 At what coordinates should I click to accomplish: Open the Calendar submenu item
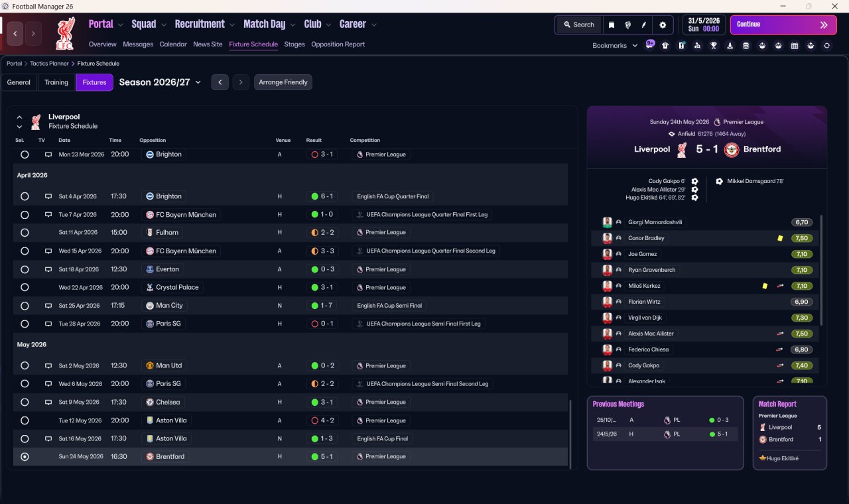(173, 44)
